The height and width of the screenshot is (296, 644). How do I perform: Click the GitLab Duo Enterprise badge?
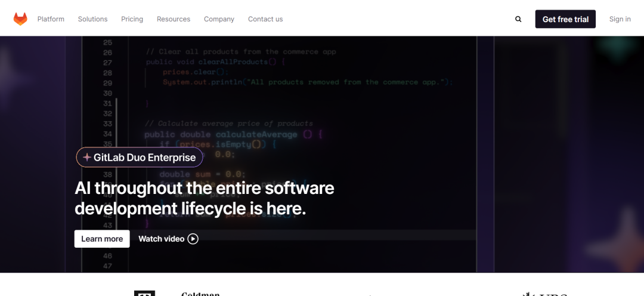coord(140,158)
